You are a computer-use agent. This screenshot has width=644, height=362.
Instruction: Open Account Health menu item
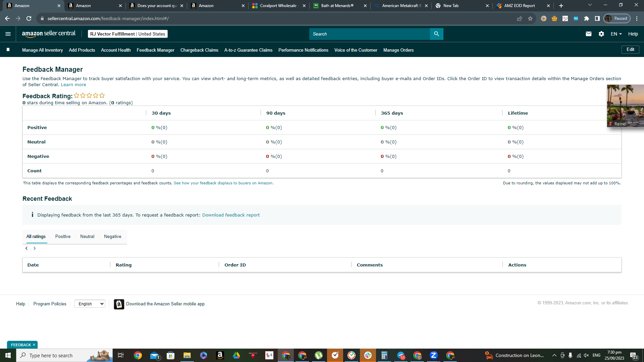[x=116, y=50]
